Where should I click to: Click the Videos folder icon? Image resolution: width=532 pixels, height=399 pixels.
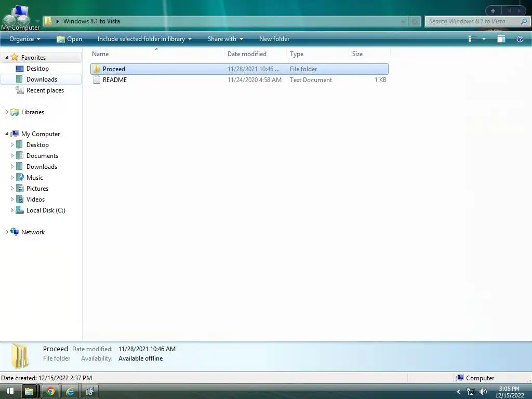tap(20, 199)
